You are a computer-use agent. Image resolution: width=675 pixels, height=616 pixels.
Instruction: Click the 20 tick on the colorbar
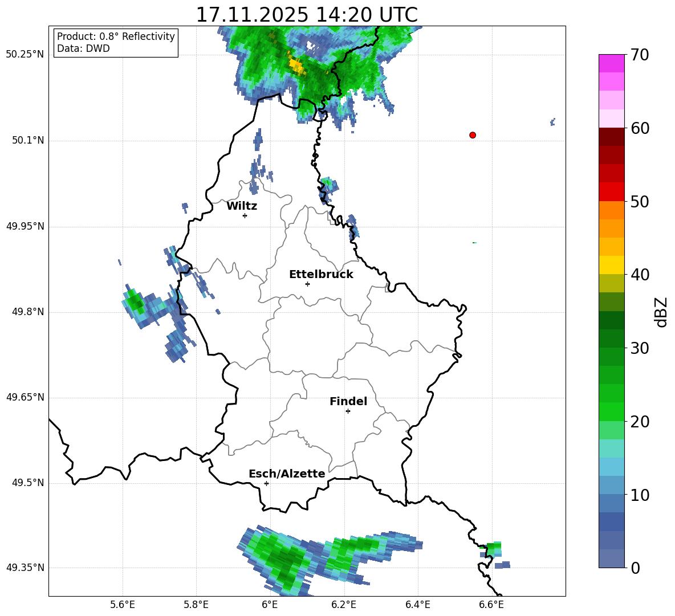(640, 422)
